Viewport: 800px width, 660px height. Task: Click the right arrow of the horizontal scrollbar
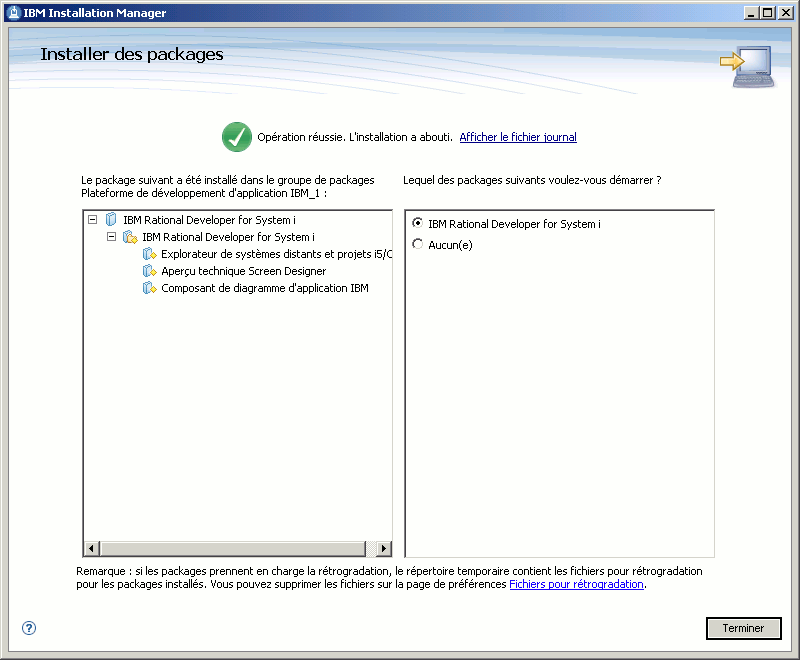(x=384, y=548)
